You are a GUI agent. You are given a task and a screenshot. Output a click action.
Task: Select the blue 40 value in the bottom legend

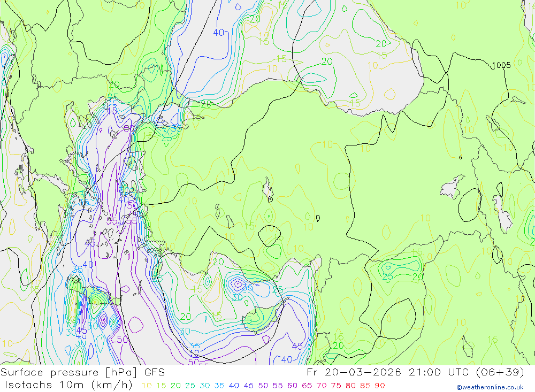[234, 386]
